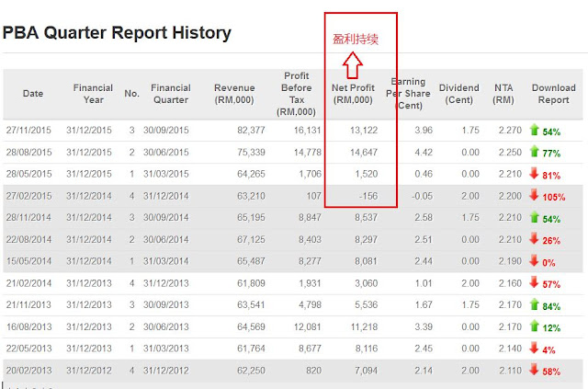Viewport: 588px width, 389px height.
Task: Click revenue value 75,339
Action: pos(251,152)
